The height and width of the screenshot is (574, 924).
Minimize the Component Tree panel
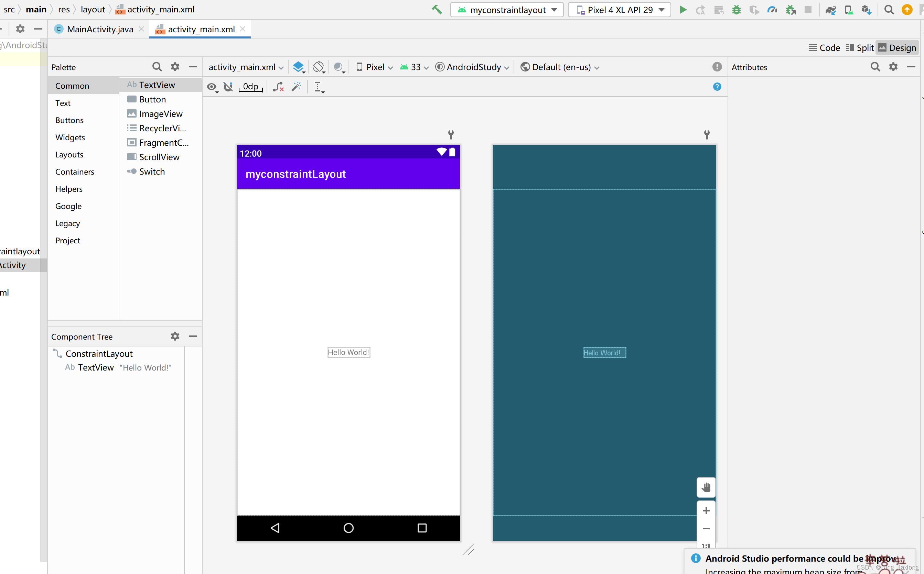point(193,336)
